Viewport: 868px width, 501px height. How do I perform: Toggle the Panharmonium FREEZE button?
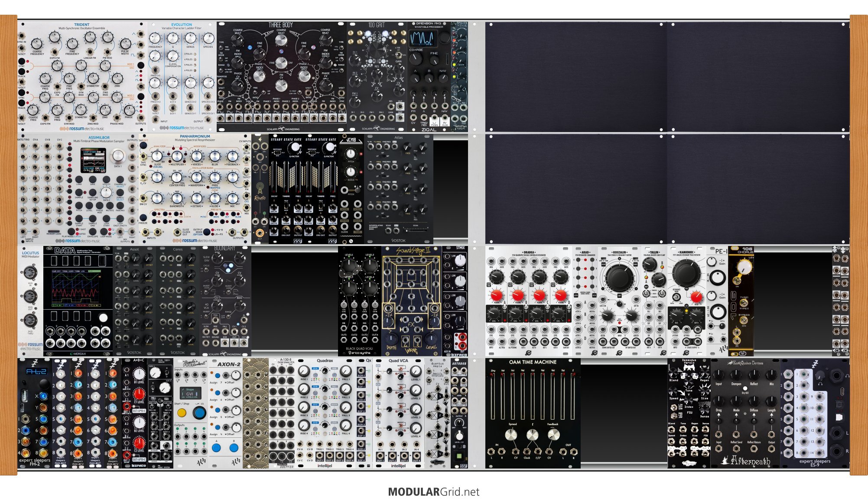click(x=143, y=217)
